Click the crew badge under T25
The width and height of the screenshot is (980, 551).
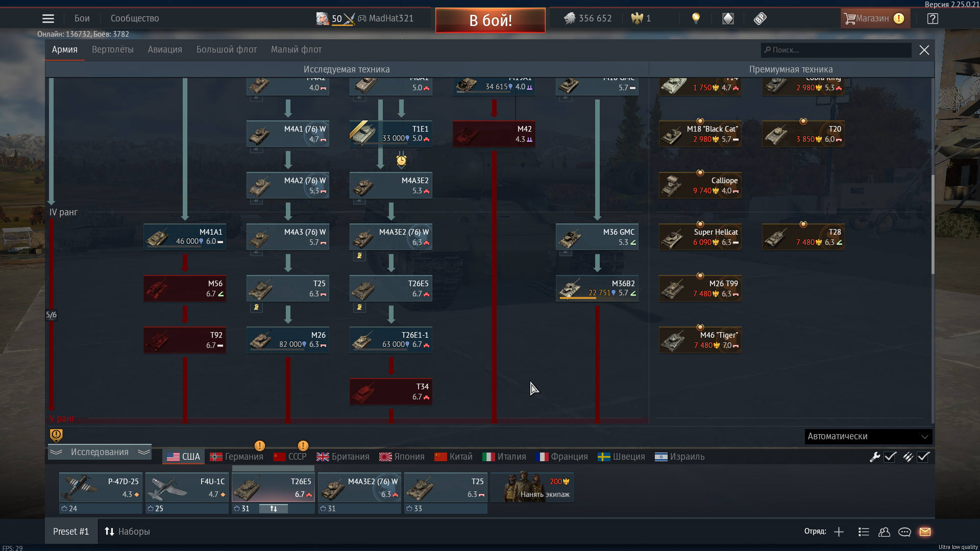point(256,307)
